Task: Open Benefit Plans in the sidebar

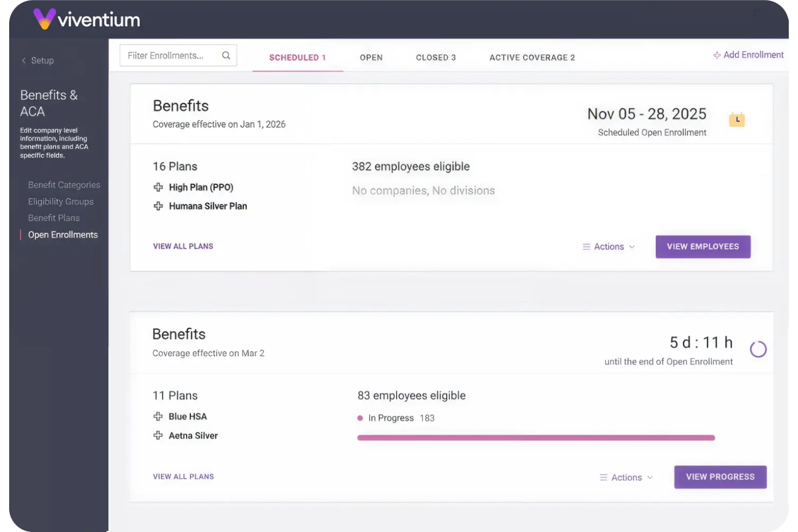Action: pos(54,218)
